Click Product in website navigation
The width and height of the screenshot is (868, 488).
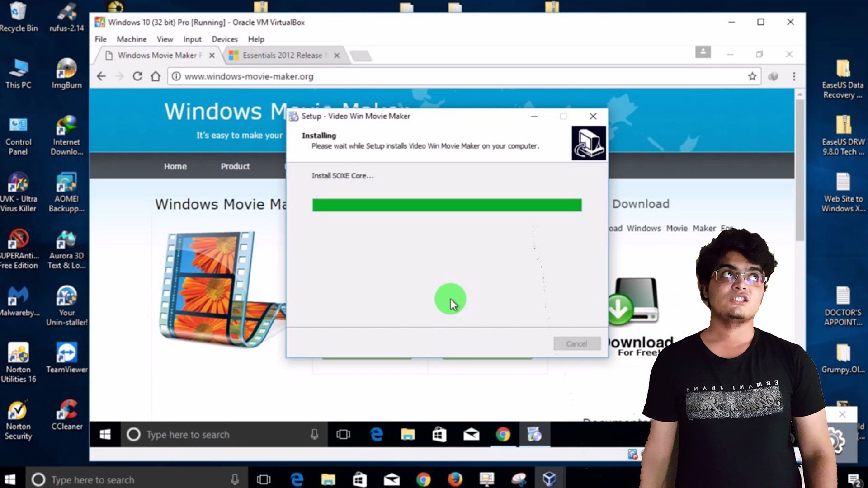235,166
